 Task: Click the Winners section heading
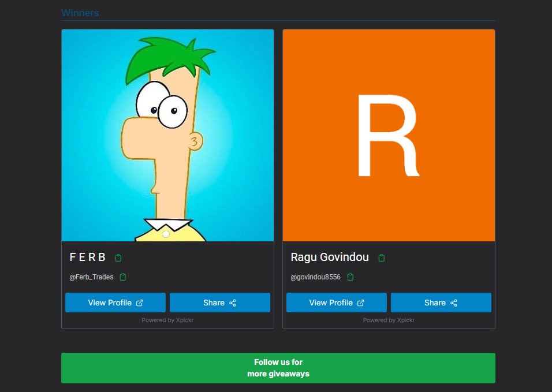point(80,13)
